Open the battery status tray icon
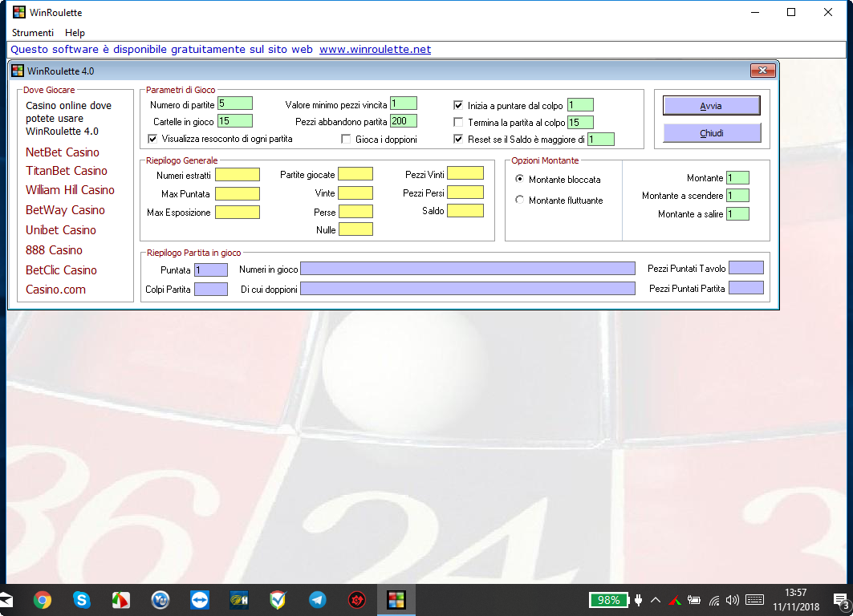The height and width of the screenshot is (616, 853). pyautogui.click(x=693, y=600)
